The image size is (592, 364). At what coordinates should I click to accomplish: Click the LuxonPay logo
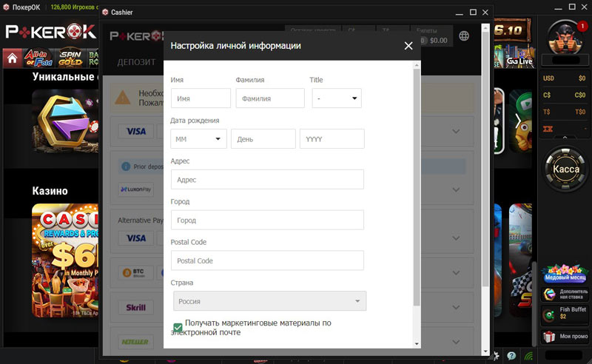pos(136,189)
